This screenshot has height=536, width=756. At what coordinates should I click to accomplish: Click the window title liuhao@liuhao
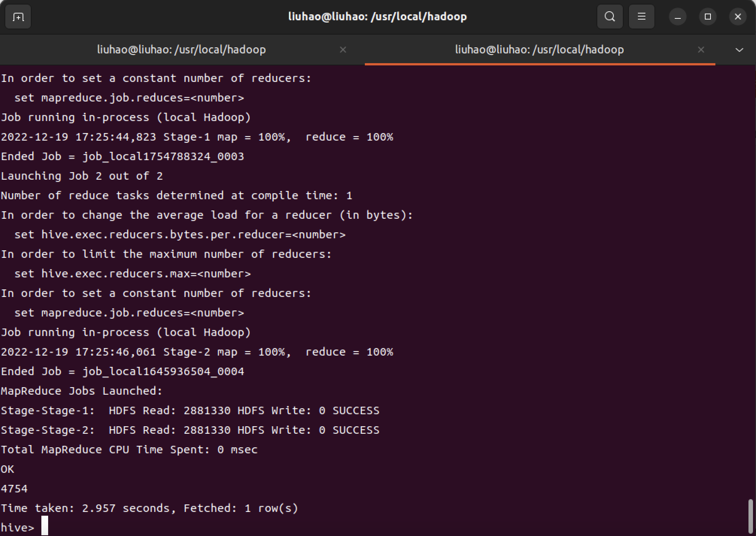coord(378,17)
